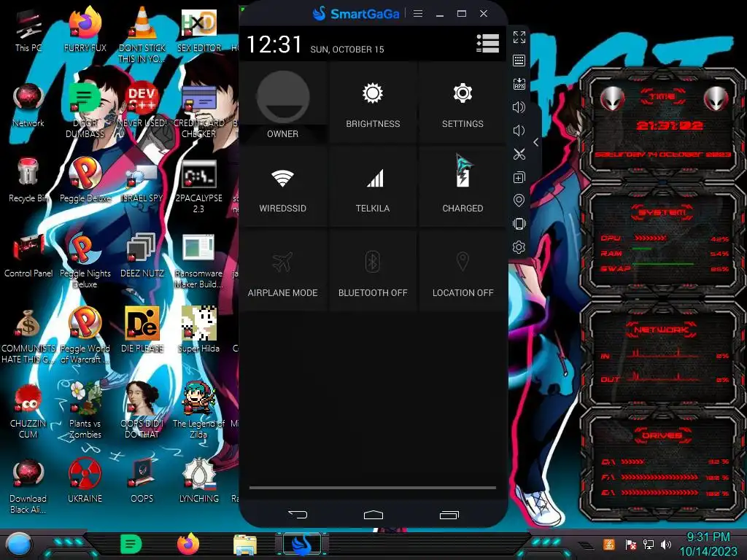Tap the CHARGED battery tile
Viewport: 747px width, 560px height.
click(462, 187)
